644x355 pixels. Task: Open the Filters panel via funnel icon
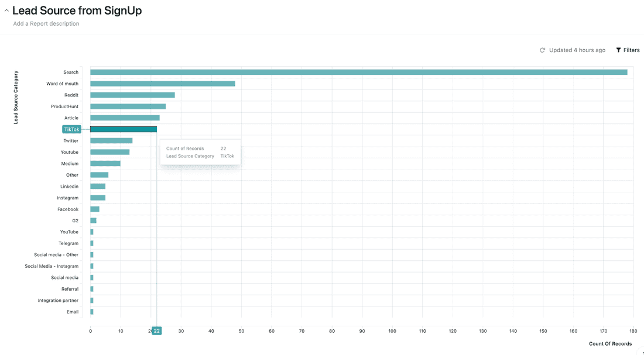pyautogui.click(x=619, y=50)
